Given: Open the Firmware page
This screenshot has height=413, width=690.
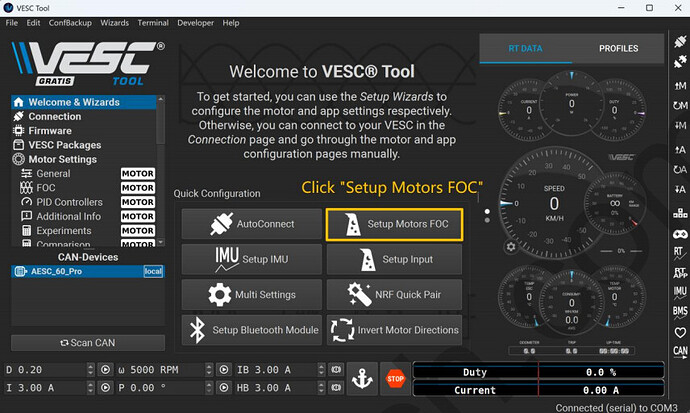Looking at the screenshot, I should pos(84,131).
